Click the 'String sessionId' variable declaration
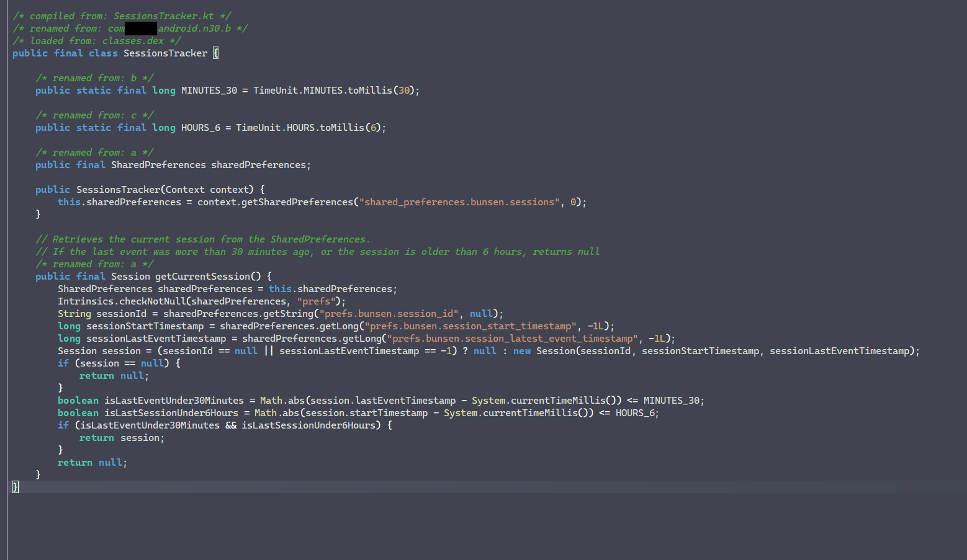 coord(102,314)
